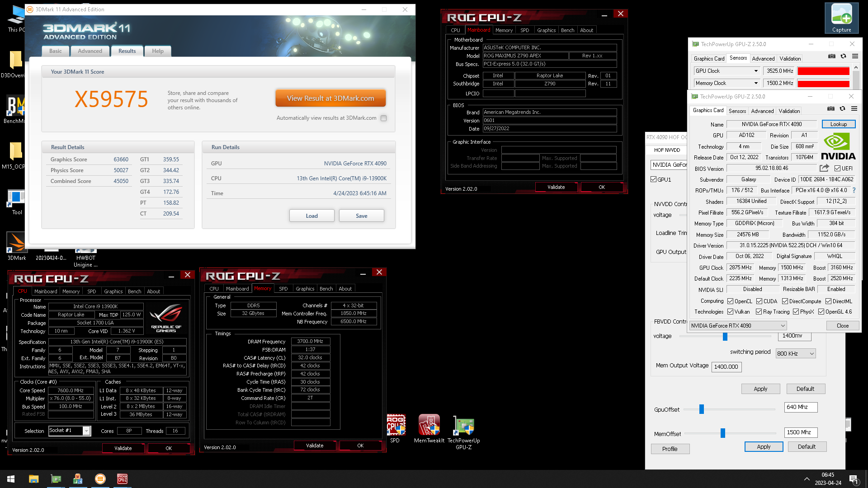This screenshot has width=868, height=488.
Task: Open Memory Clock sensor dropdown
Action: [755, 83]
